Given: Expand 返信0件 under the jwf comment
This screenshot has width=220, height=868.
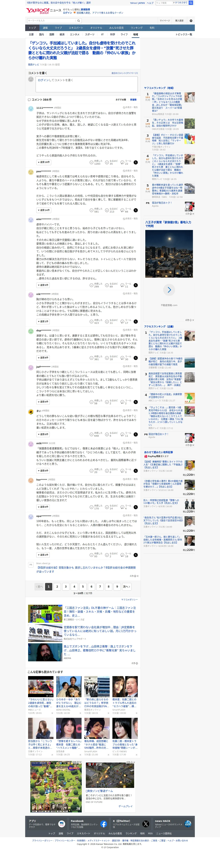Looking at the screenshot, I should [x=43, y=402].
